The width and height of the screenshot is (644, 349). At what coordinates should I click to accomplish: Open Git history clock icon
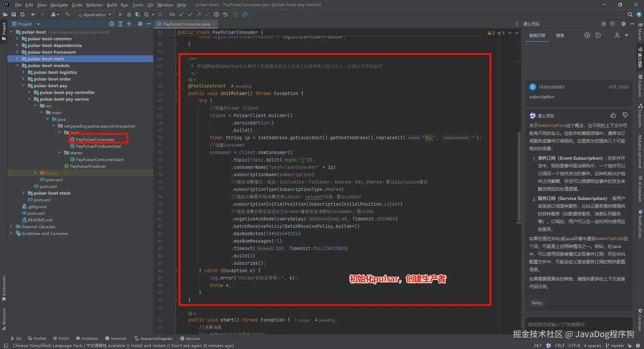pos(216,14)
